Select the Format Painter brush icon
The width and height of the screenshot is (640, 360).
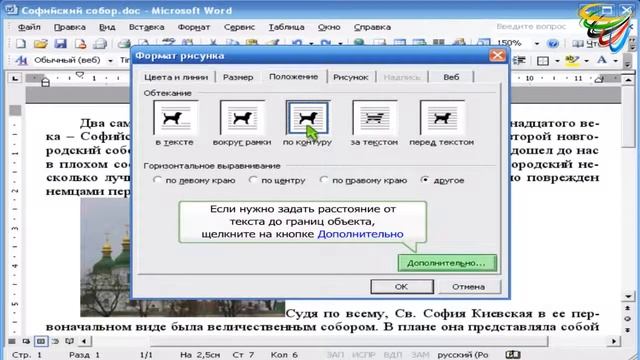(272, 43)
